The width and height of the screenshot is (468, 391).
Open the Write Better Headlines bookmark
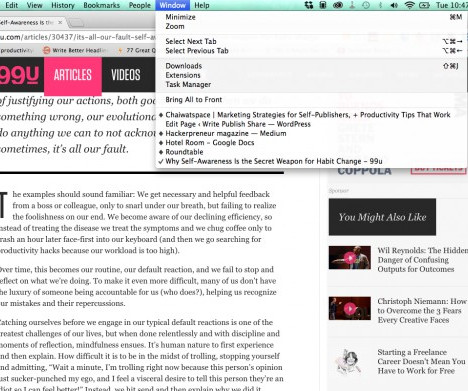point(76,50)
